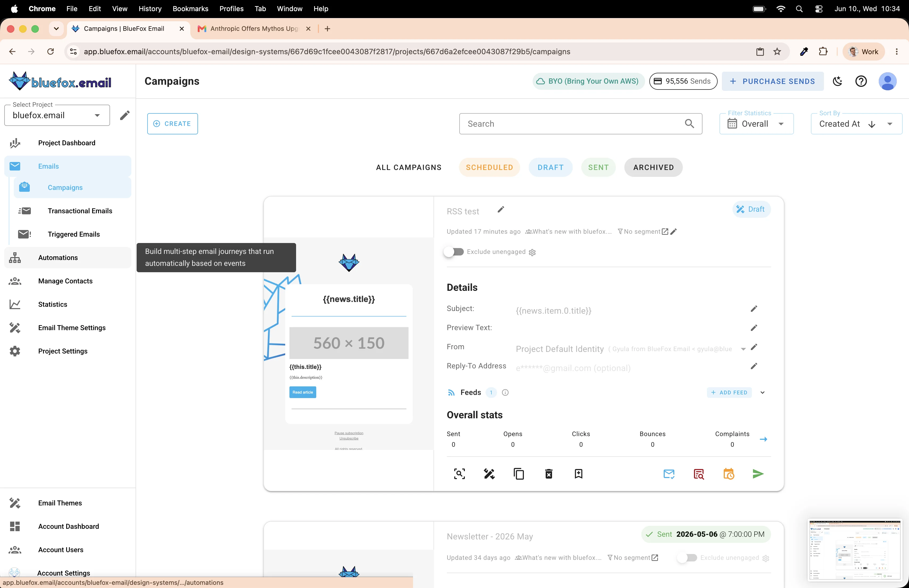The width and height of the screenshot is (909, 588).
Task: Open Chrome three-dot menu
Action: (x=897, y=52)
